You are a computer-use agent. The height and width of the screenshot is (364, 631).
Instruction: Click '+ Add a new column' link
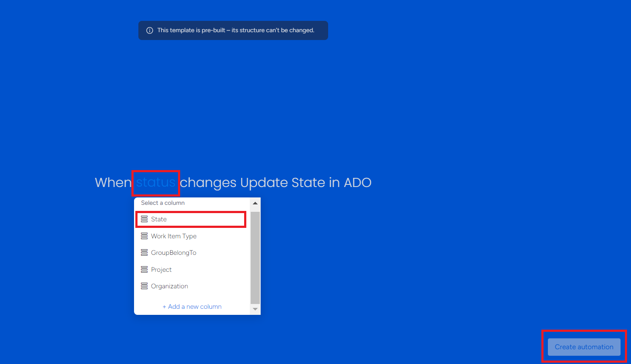coord(192,307)
